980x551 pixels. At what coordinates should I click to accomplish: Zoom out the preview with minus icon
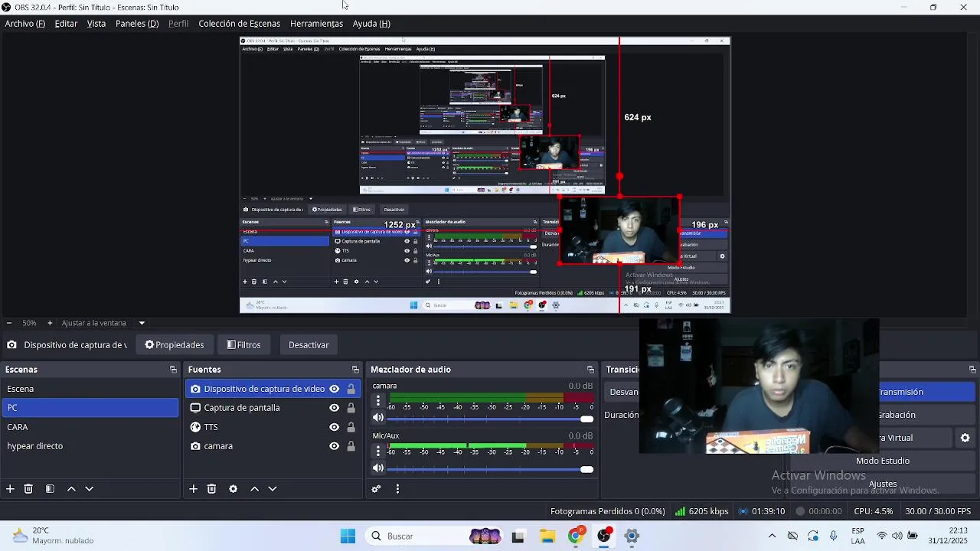tap(8, 323)
